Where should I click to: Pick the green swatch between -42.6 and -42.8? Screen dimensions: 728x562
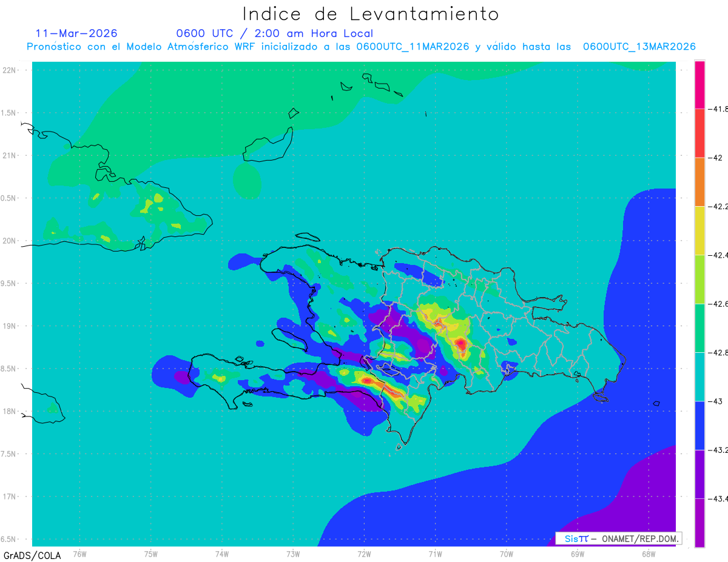[x=699, y=328]
